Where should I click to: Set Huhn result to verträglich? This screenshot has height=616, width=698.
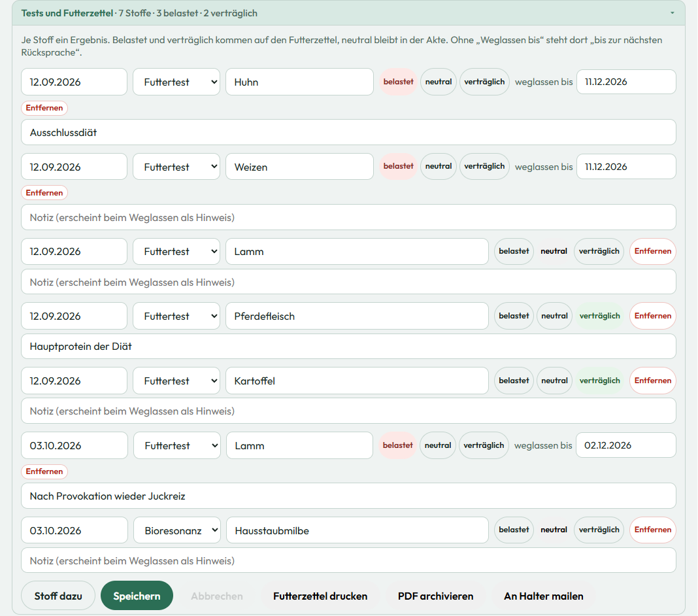[484, 82]
